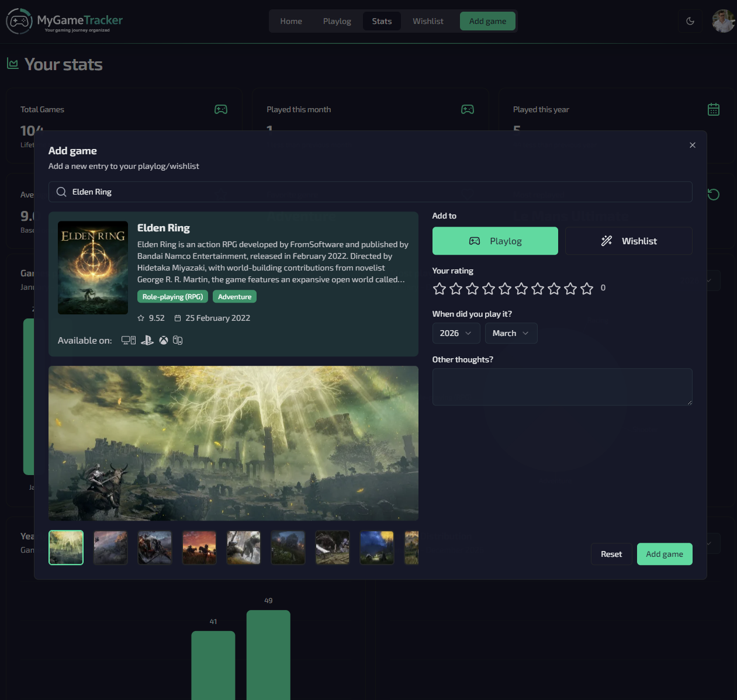The width and height of the screenshot is (737, 700).
Task: Click the PC platform icon
Action: click(x=128, y=339)
